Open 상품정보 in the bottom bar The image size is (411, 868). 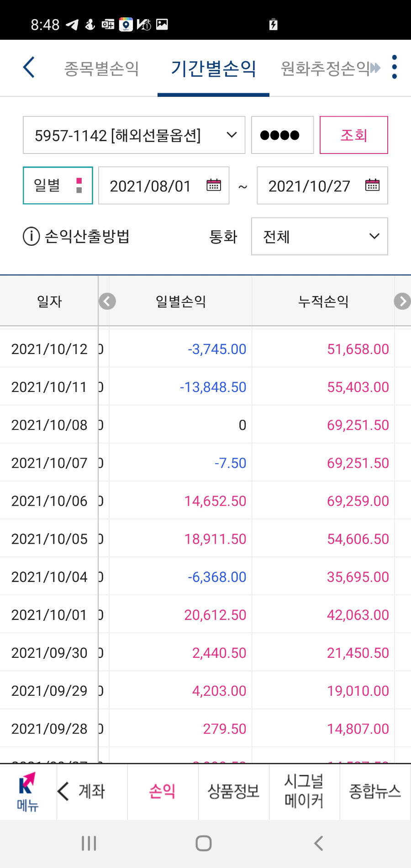point(233,791)
